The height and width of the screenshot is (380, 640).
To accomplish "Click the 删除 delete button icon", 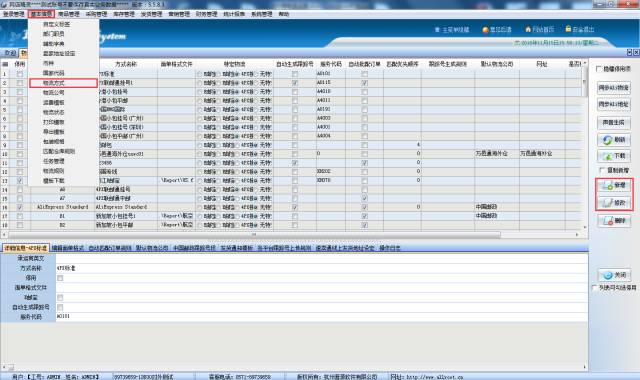I will coord(607,221).
